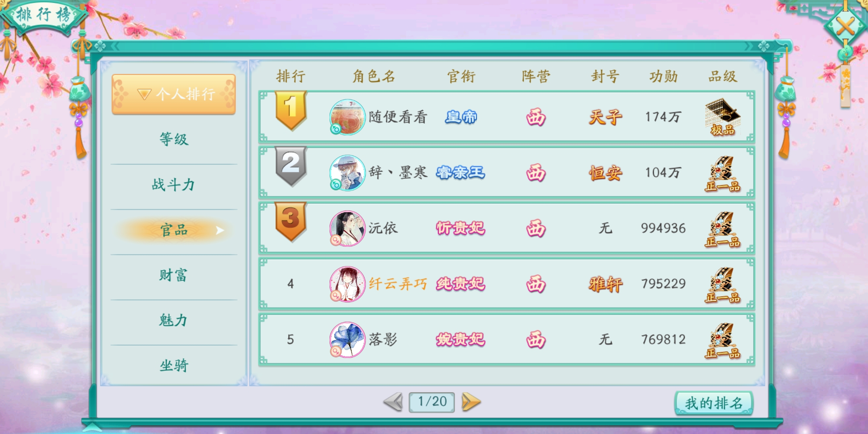The width and height of the screenshot is (868, 434).
Task: Show the 坐骑 ranking list
Action: pos(174,365)
